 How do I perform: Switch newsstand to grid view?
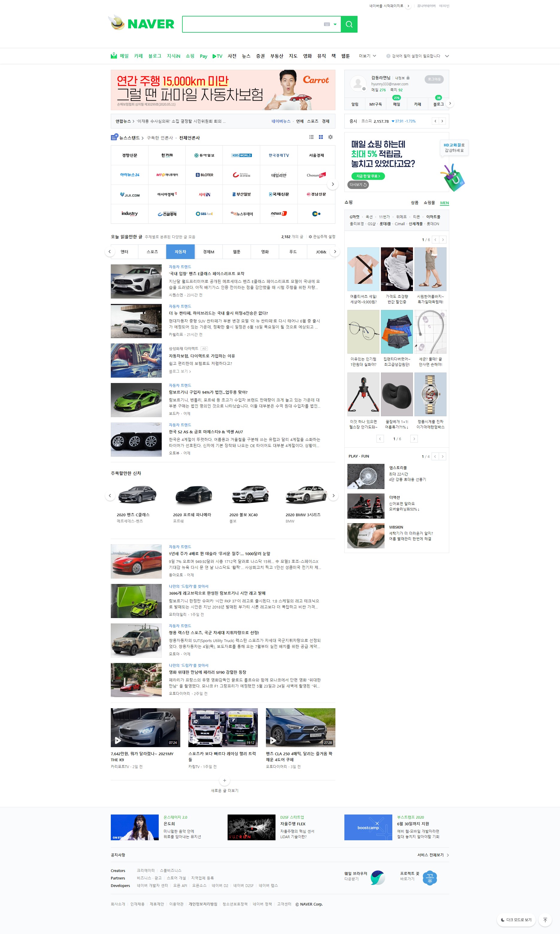pos(321,137)
